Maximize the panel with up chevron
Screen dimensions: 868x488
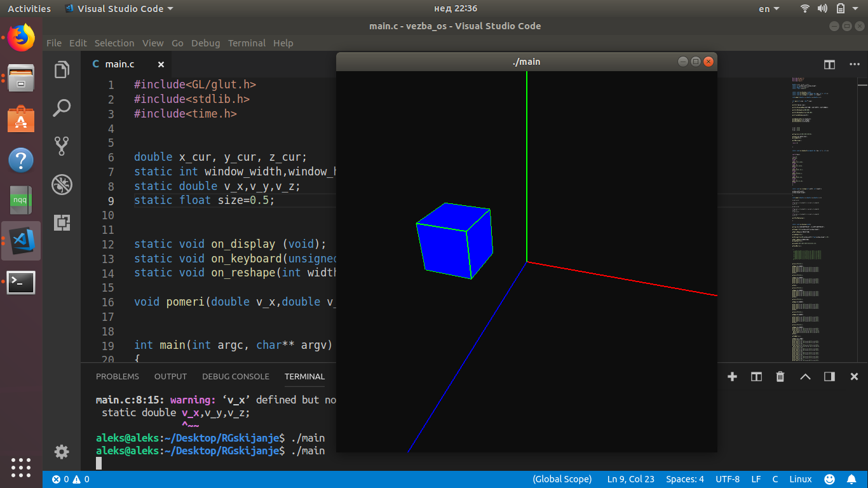[x=805, y=377]
